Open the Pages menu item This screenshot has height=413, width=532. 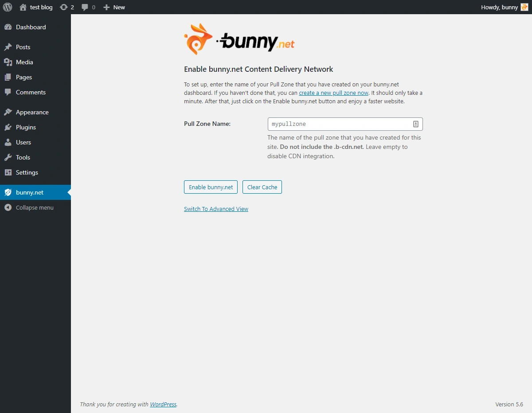35,77
